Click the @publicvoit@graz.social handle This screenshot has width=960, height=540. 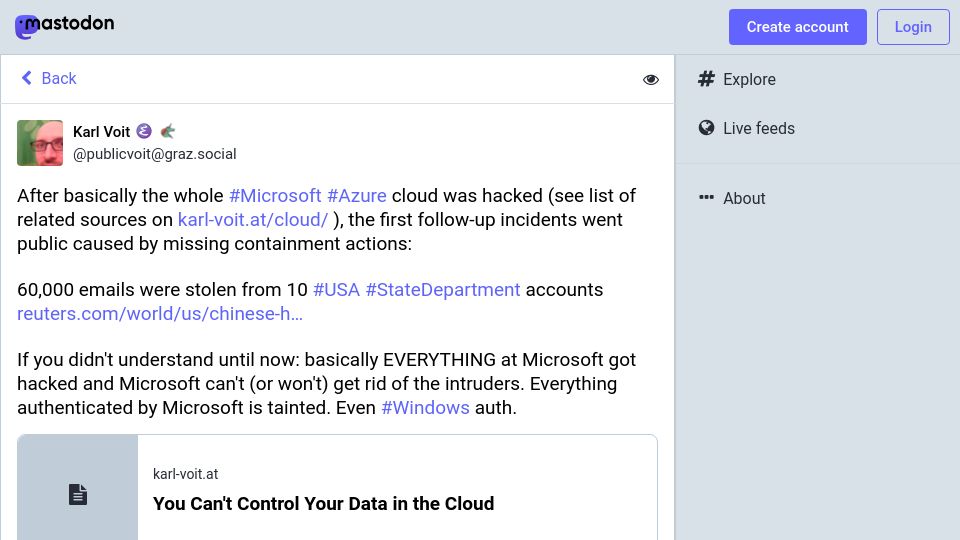(154, 154)
